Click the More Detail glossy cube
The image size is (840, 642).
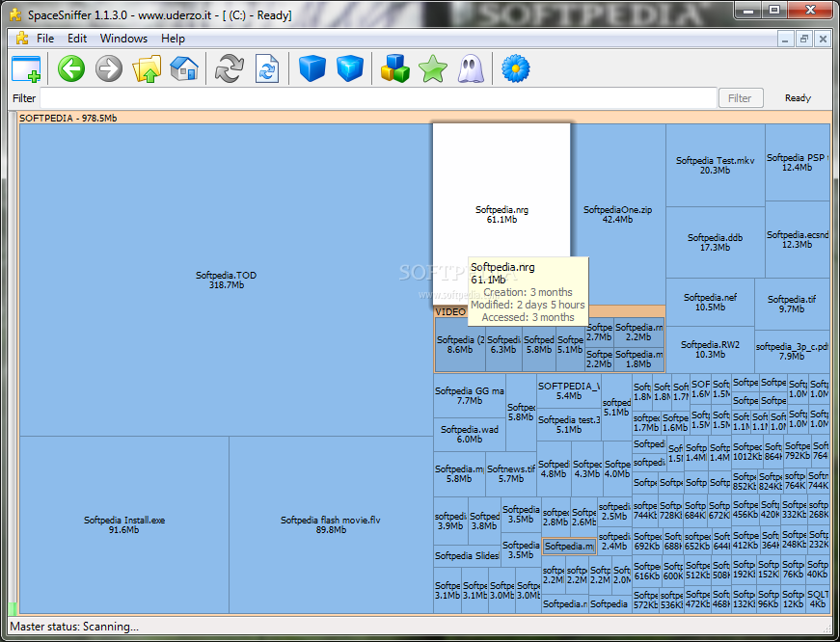click(x=350, y=68)
